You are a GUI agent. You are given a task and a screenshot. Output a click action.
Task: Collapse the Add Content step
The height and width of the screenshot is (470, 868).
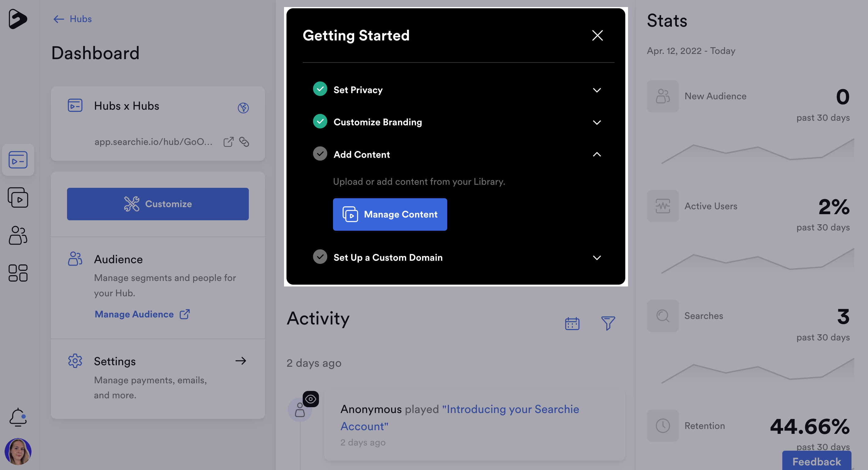click(x=597, y=154)
